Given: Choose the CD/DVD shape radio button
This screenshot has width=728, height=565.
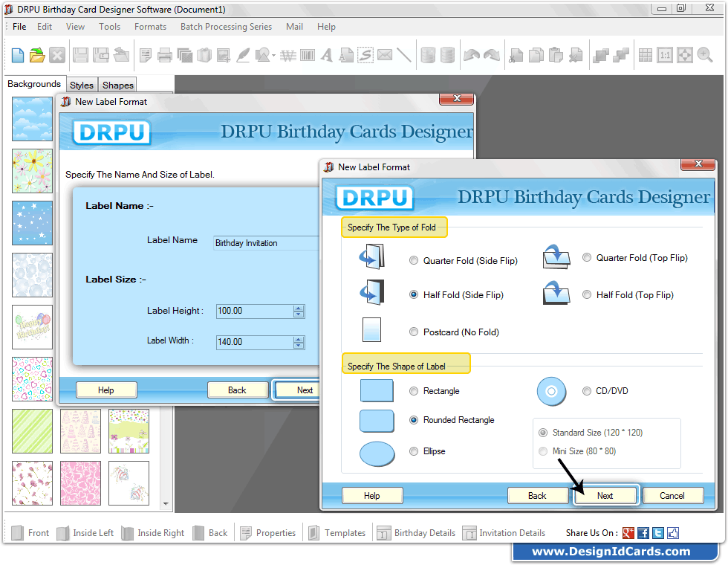Looking at the screenshot, I should (587, 391).
